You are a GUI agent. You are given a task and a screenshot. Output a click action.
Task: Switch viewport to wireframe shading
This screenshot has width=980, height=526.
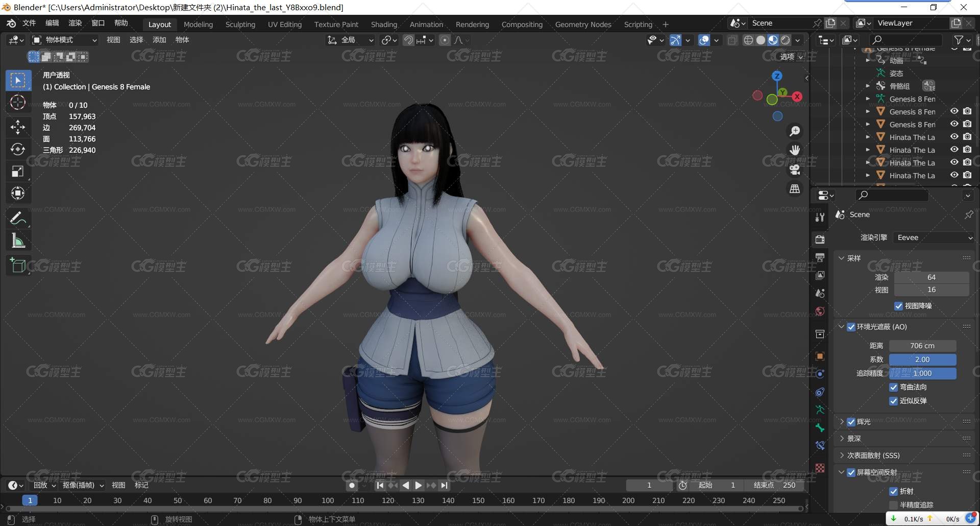pyautogui.click(x=748, y=40)
